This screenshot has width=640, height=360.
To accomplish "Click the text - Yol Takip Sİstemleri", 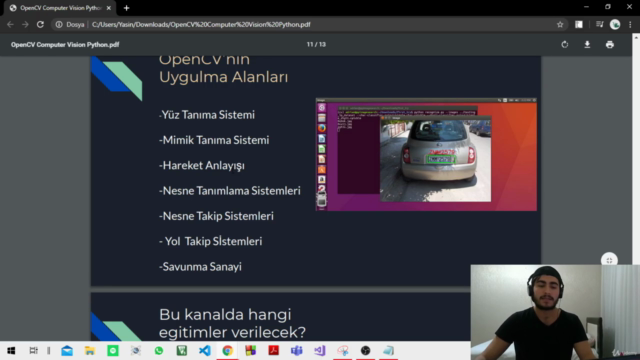I will [211, 241].
